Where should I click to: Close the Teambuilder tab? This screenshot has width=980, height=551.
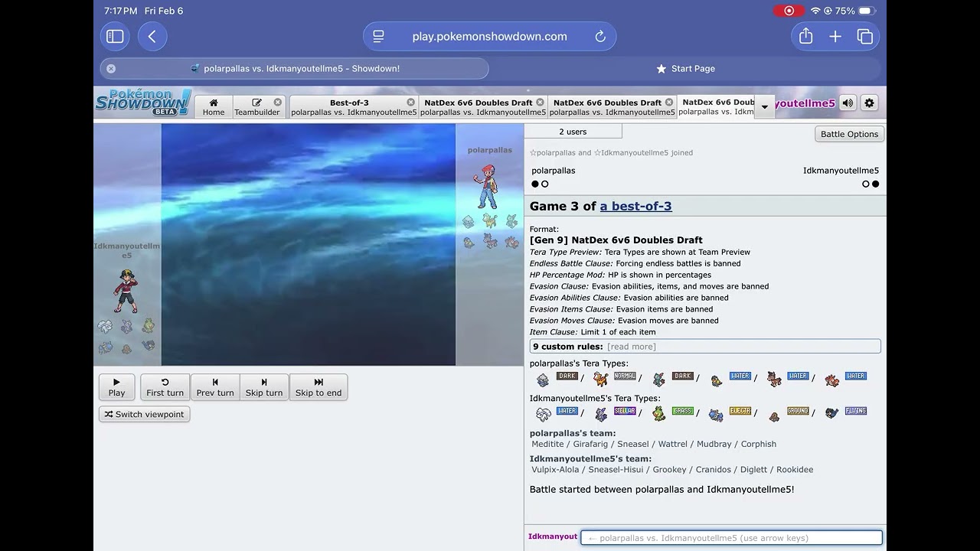(277, 102)
